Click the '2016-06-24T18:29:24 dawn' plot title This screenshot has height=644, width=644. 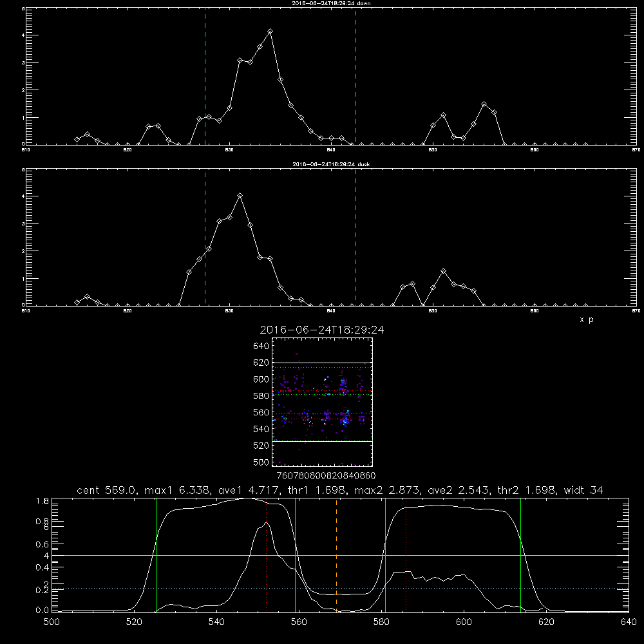[x=331, y=3]
